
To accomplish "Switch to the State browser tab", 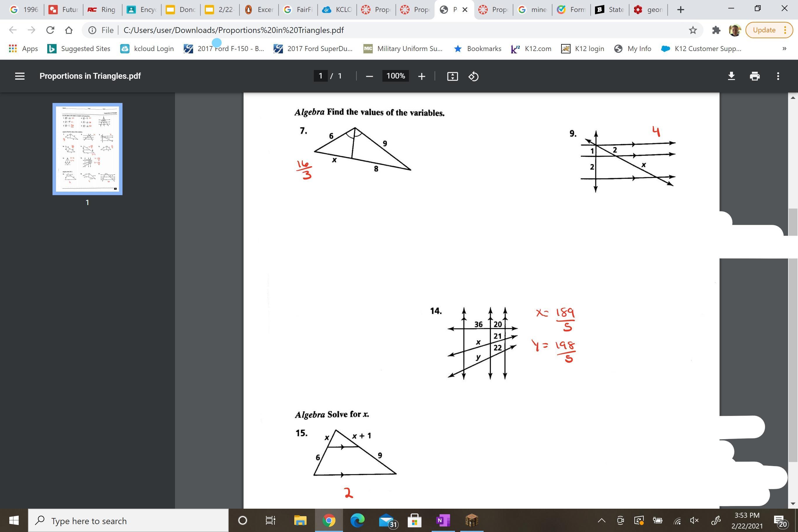I will tap(610, 10).
